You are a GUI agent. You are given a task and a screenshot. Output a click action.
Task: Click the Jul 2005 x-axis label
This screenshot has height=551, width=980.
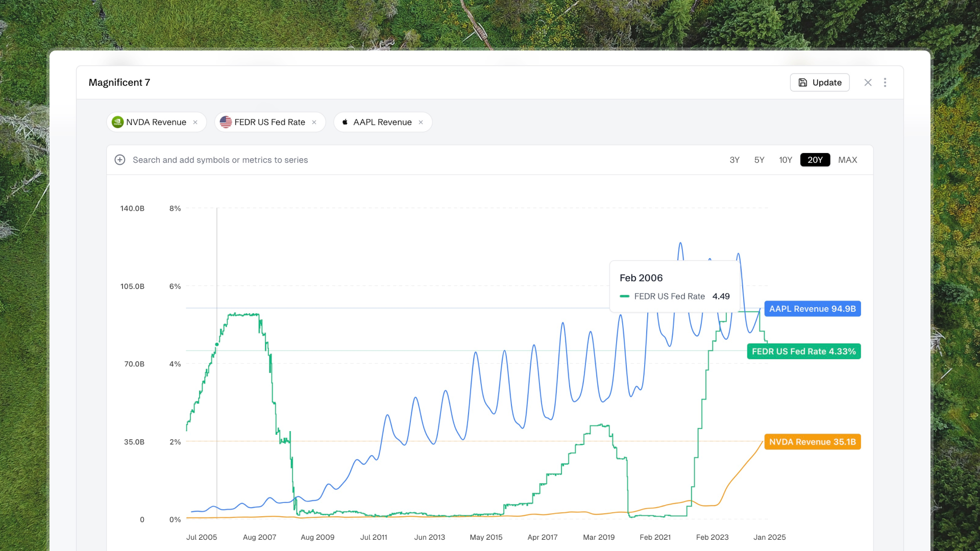[x=202, y=537]
